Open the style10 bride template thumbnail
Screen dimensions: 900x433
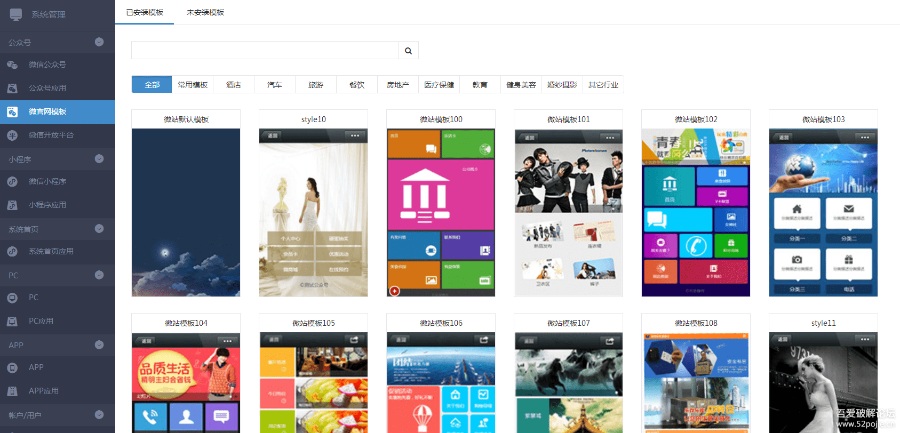tap(313, 212)
